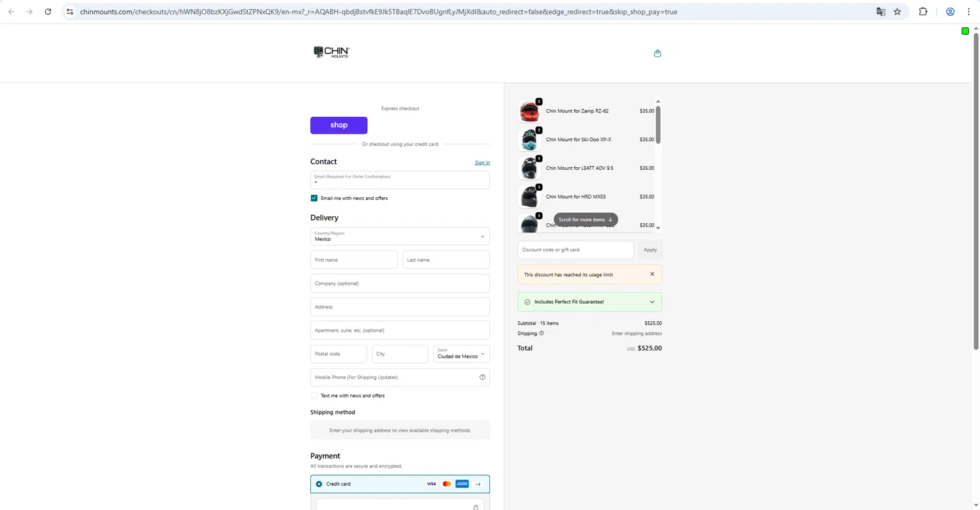Click the browser address bar URL
Screen dimensions: 980x510
(379, 12)
